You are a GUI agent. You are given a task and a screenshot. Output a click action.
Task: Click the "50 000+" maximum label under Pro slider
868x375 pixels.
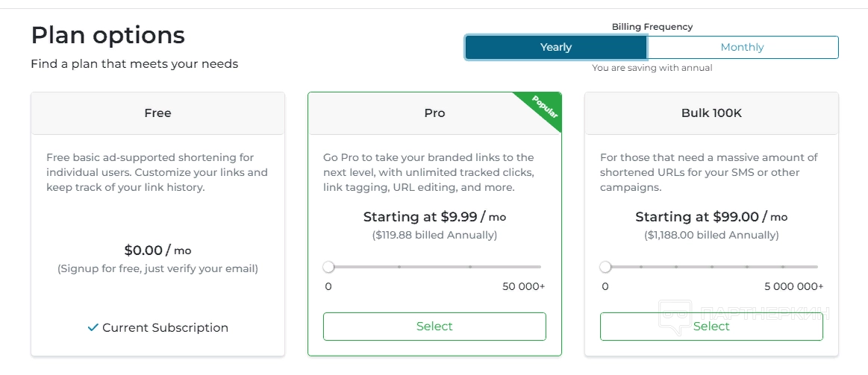[523, 286]
